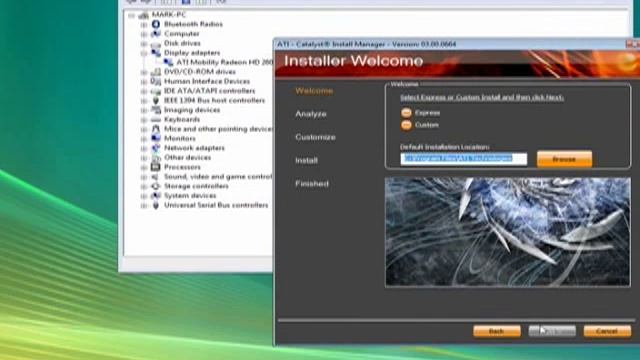Click the IDE ATA/ATAPI controllers icon
640x360 pixels.
click(x=156, y=91)
